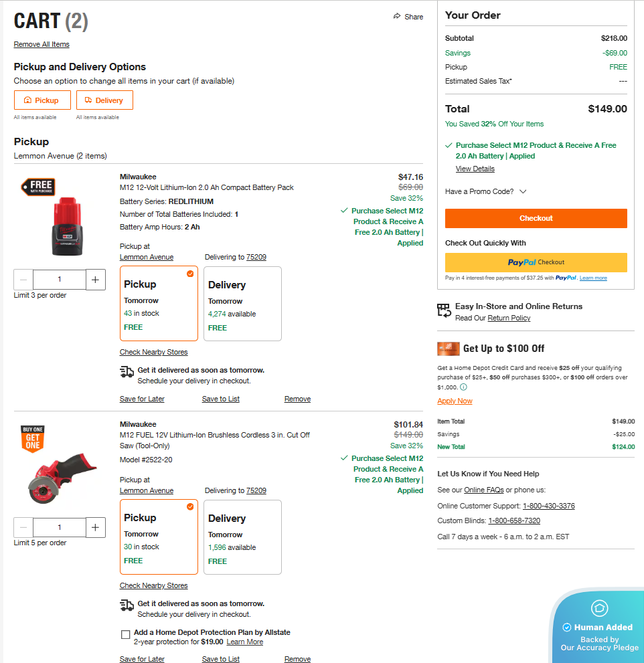Viewport: 644px width, 663px height.
Task: Decrease battery pack quantity with minus icon
Action: (23, 280)
